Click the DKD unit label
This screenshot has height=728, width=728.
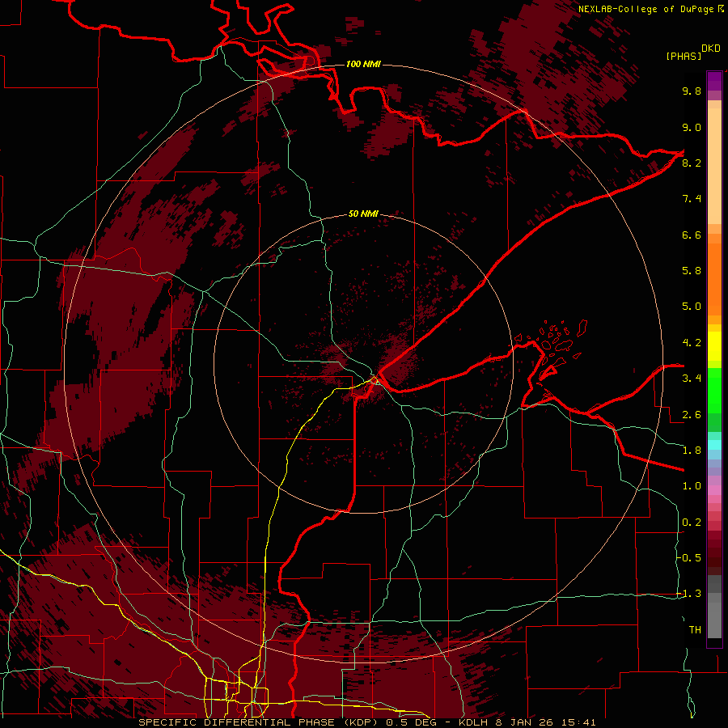pyautogui.click(x=711, y=49)
